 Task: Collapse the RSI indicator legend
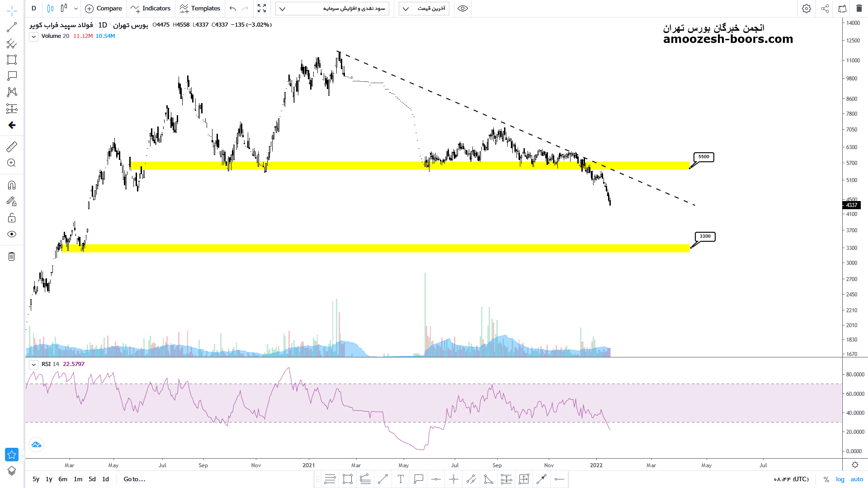coord(34,364)
